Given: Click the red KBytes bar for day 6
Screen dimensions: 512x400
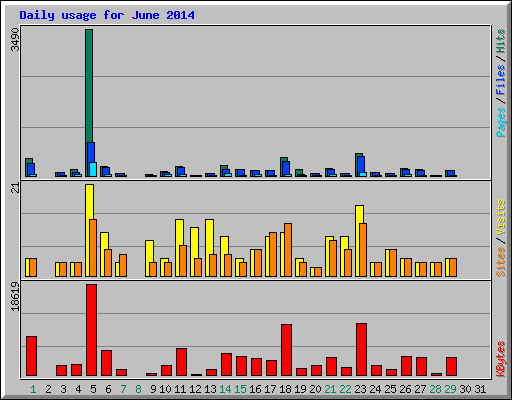Looking at the screenshot, I should click(x=107, y=363).
